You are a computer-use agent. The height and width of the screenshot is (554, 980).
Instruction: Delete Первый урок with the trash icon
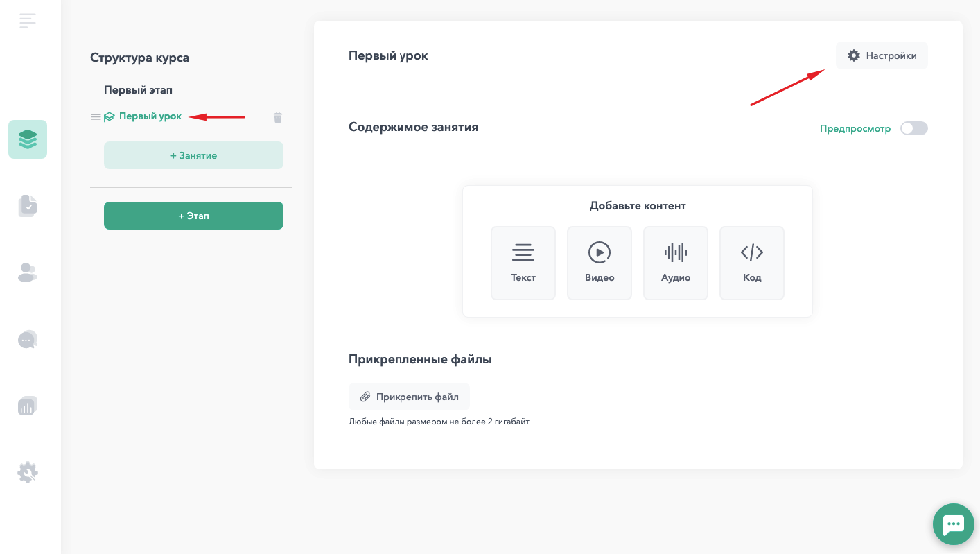[278, 117]
